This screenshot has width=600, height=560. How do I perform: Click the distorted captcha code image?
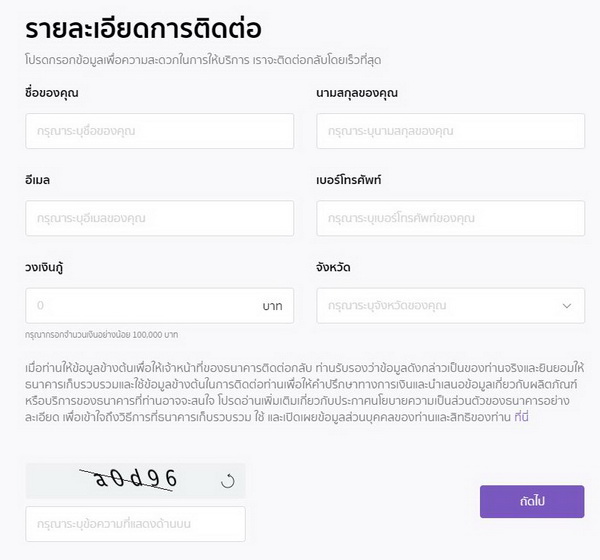pyautogui.click(x=128, y=480)
